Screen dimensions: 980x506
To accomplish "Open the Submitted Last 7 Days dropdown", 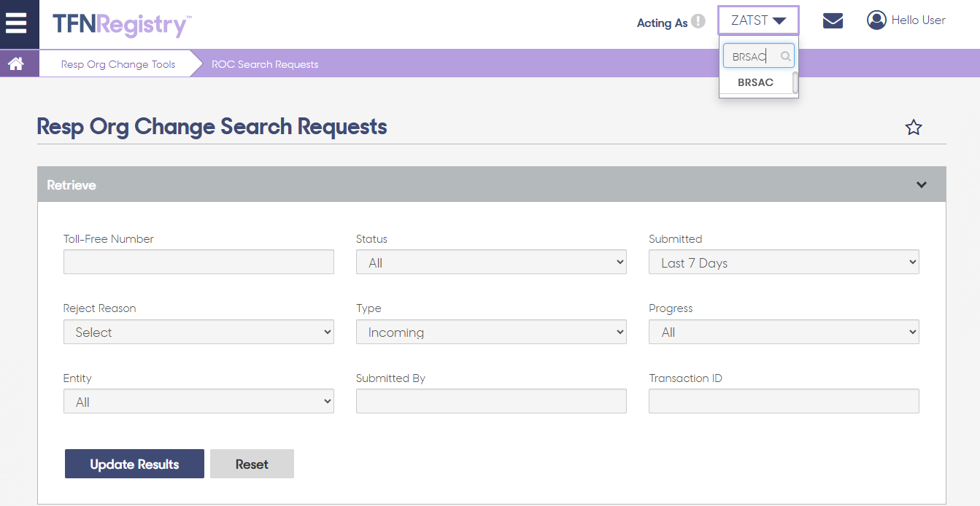I will (784, 262).
